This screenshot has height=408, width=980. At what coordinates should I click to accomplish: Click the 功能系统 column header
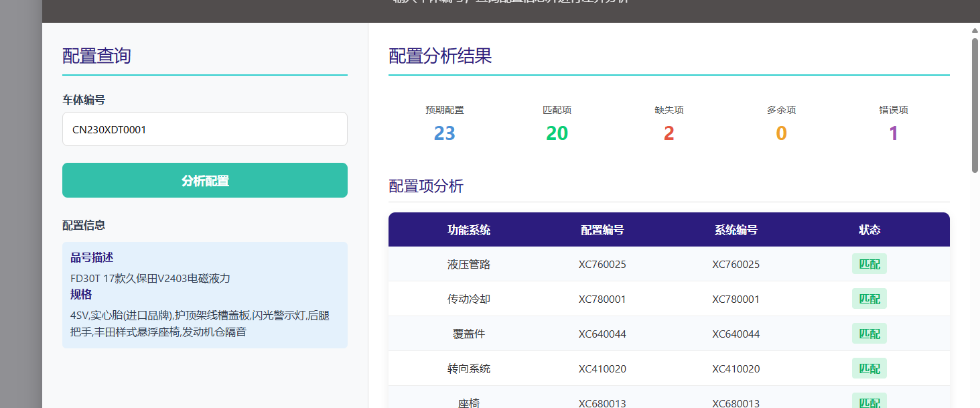469,230
